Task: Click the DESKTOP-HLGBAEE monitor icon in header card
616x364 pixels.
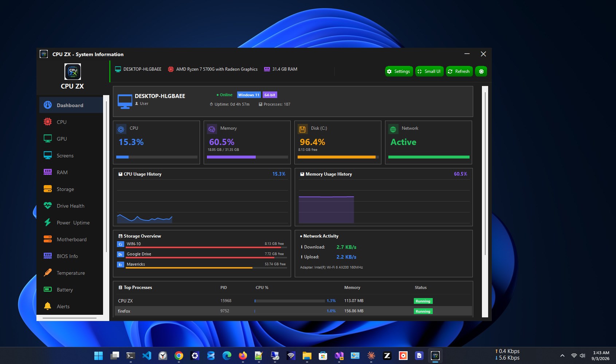Action: 125,101
